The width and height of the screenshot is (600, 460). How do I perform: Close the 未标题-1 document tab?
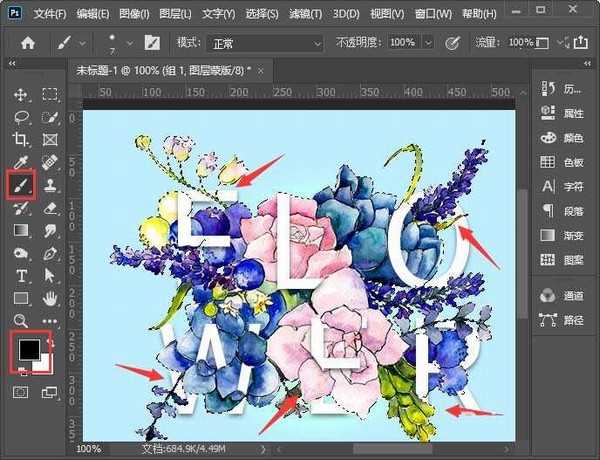point(260,71)
